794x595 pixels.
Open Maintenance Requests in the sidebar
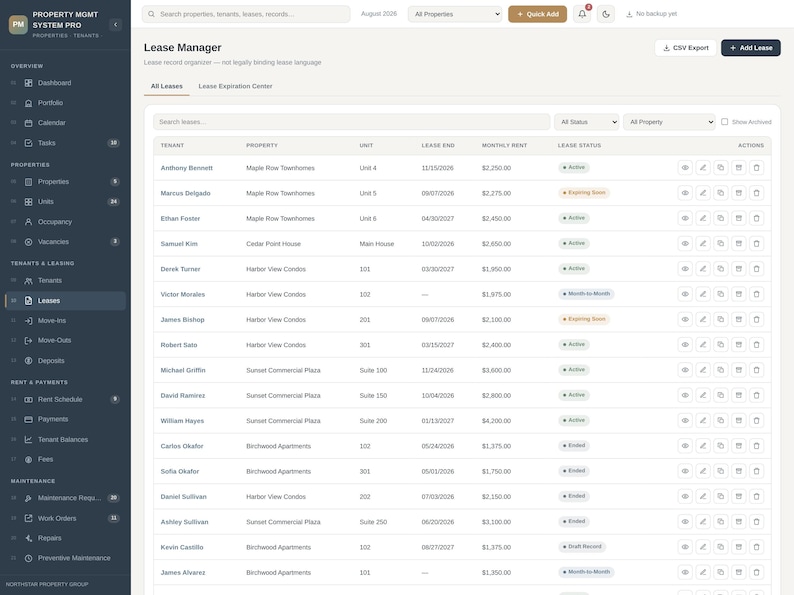65,498
